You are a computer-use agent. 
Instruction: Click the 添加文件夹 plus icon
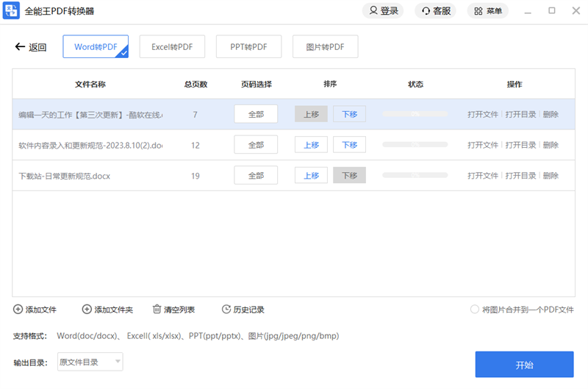87,310
